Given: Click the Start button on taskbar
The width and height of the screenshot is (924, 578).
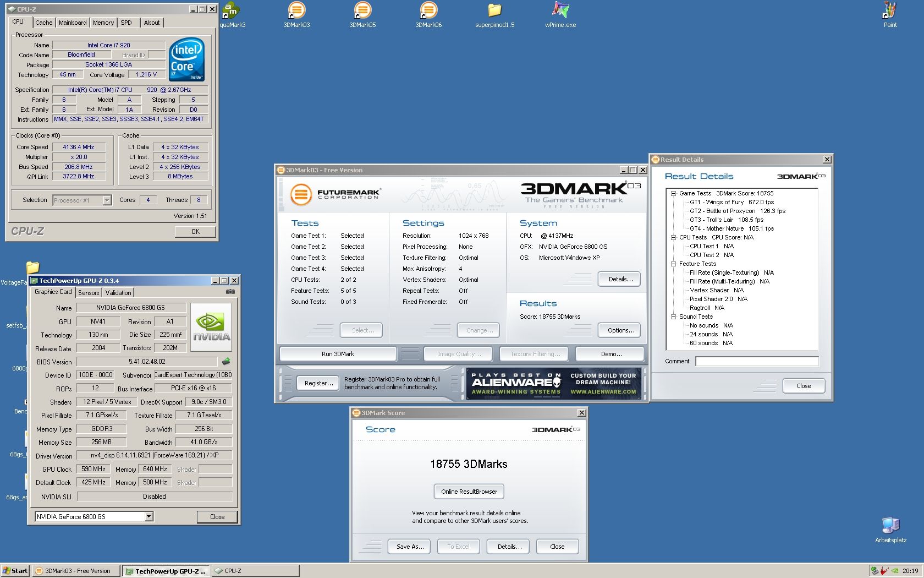Looking at the screenshot, I should tap(15, 571).
